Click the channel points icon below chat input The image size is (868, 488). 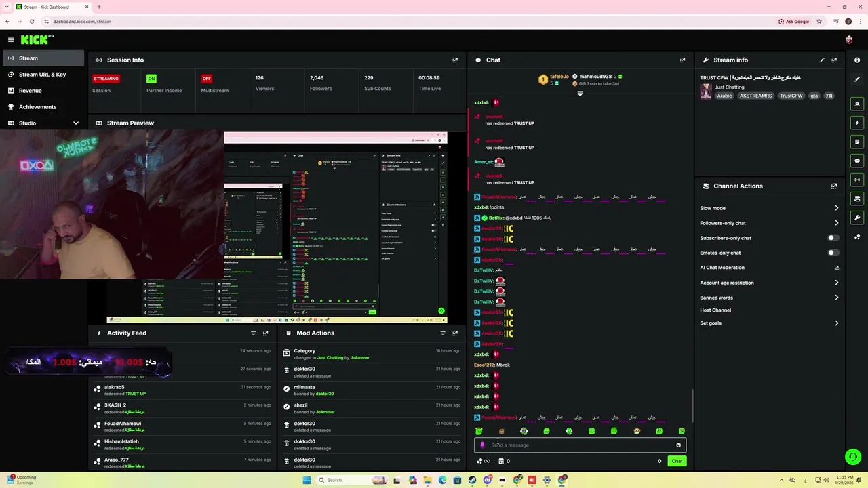484,461
